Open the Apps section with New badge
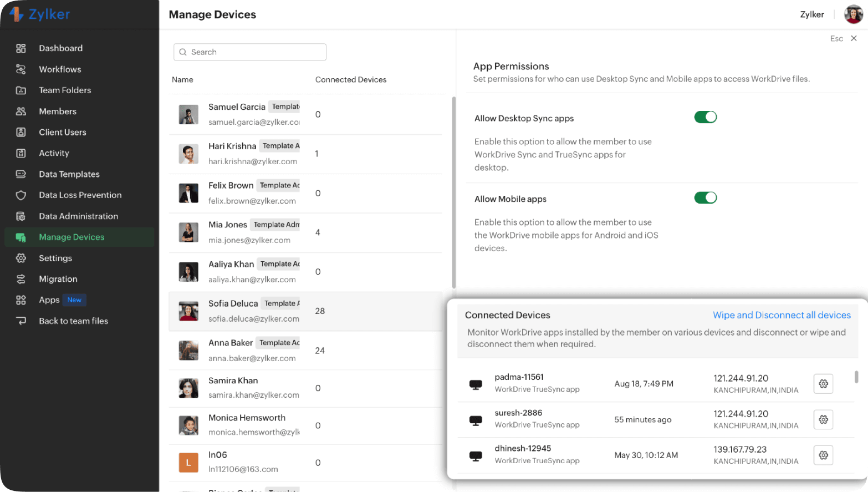Viewport: 868px width, 492px height. (49, 300)
